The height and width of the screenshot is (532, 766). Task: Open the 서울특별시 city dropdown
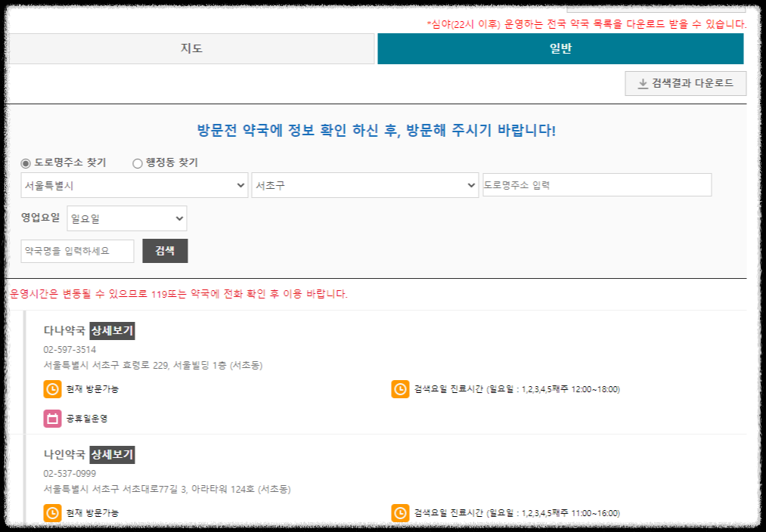[134, 184]
